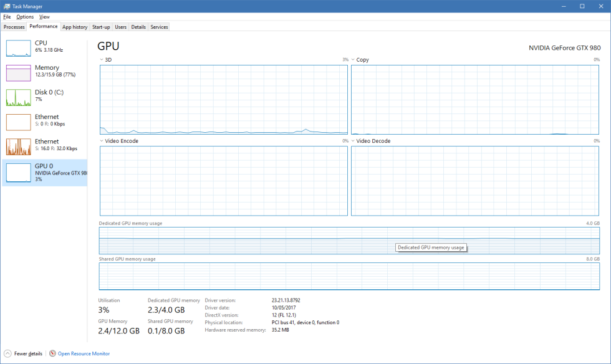The width and height of the screenshot is (611, 364).
Task: Open the 3D engine graph dropdown
Action: point(102,60)
